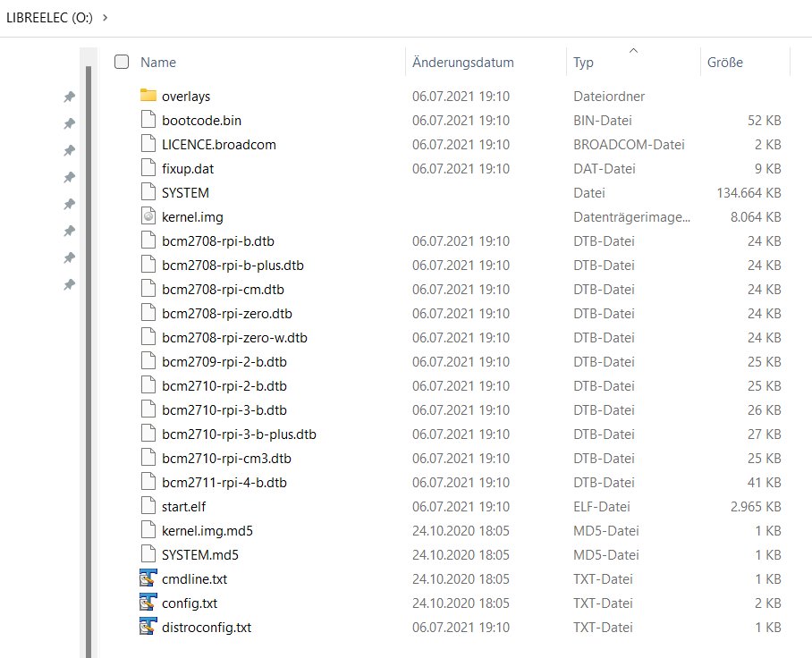Expand the LIBREELEC (O:) breadcrumb chevron

(106, 18)
